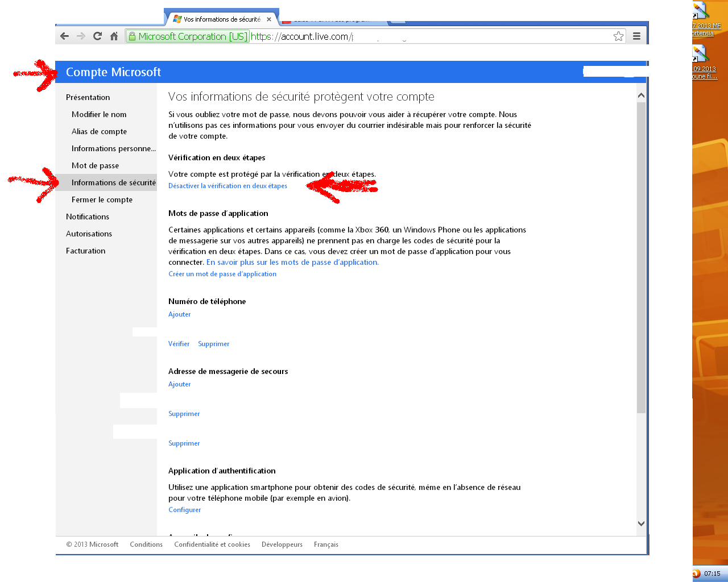Click desktop shortcut icon labeled '09 2013'
Screen dimensions: 728x582
click(701, 55)
